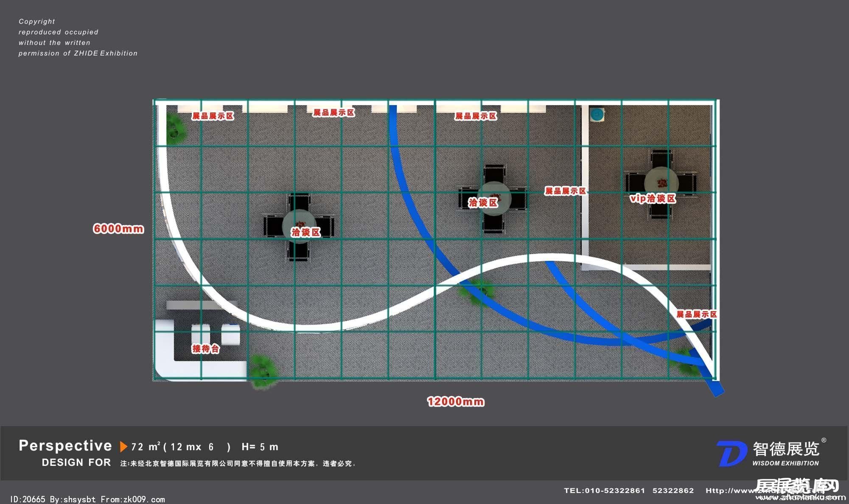Click the ID:20665 source caption
Image resolution: width=849 pixels, height=504 pixels.
pyautogui.click(x=87, y=499)
